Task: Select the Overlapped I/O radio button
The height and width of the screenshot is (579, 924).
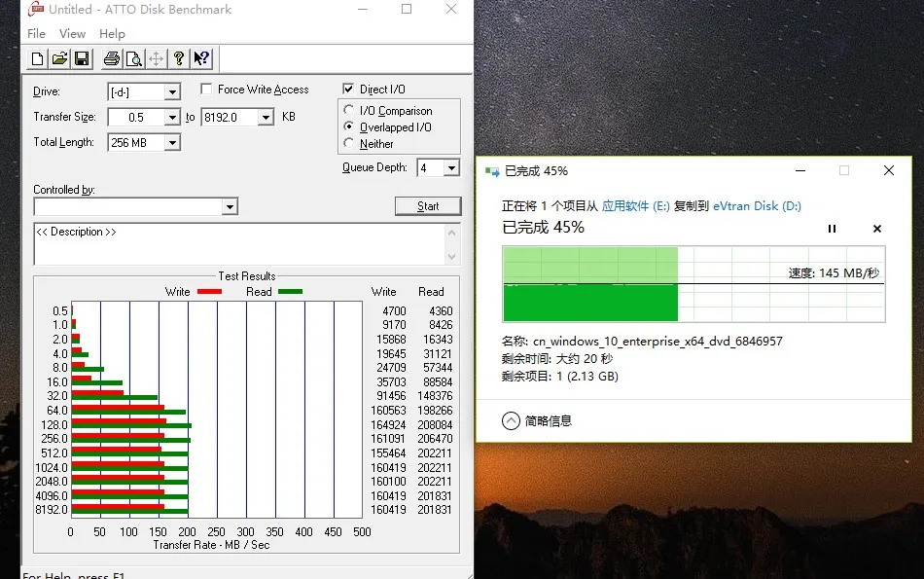Action: [x=349, y=127]
